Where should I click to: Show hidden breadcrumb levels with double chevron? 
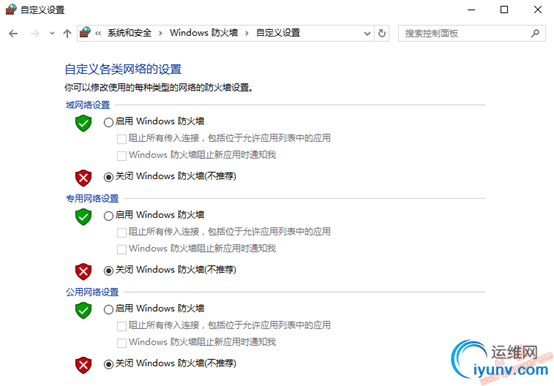98,33
